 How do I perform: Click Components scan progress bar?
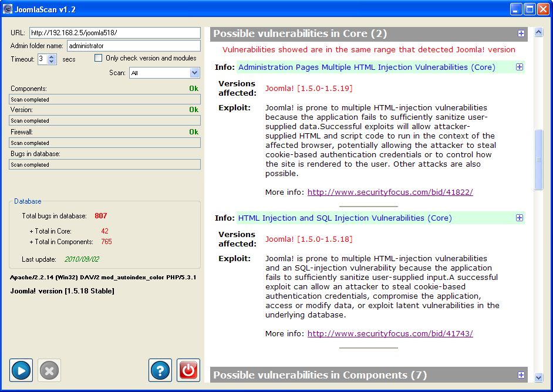[x=104, y=99]
